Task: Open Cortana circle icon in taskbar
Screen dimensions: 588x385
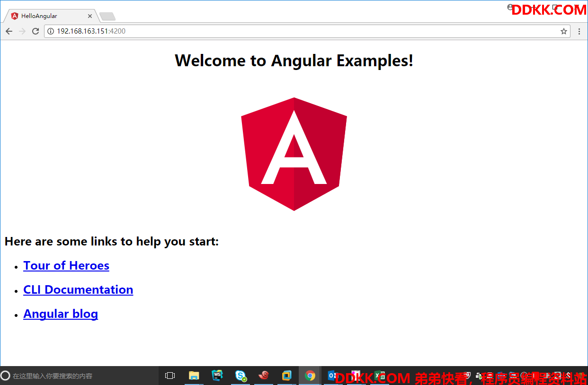Action: pos(6,376)
